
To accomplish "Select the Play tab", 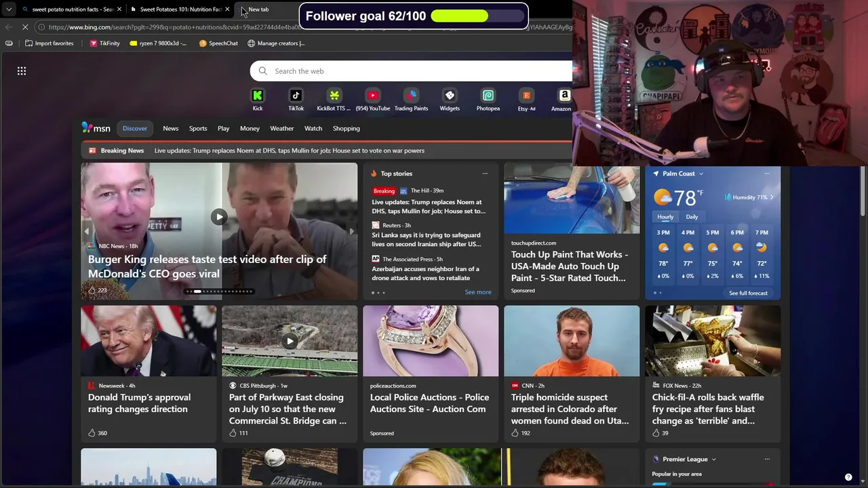I will tap(223, 128).
